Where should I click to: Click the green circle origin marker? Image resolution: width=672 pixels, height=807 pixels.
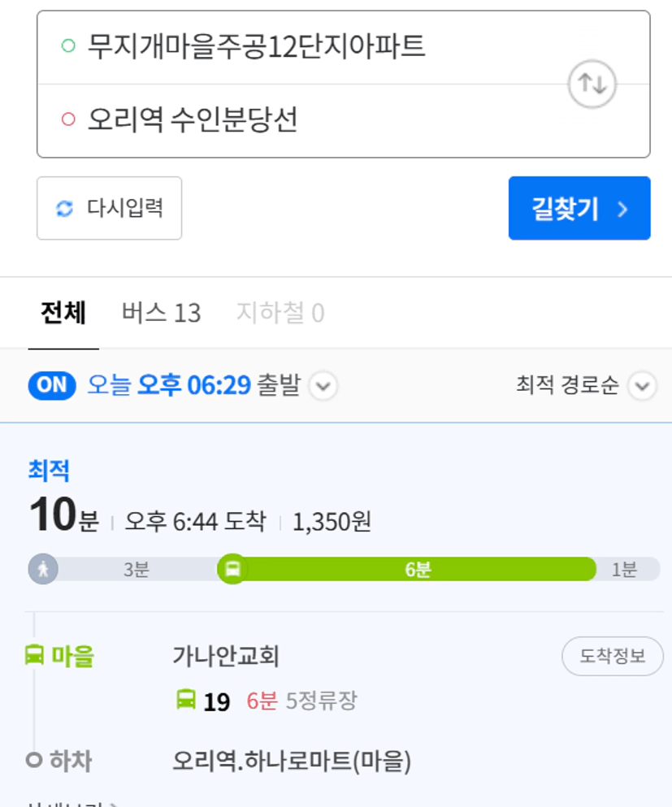68,46
